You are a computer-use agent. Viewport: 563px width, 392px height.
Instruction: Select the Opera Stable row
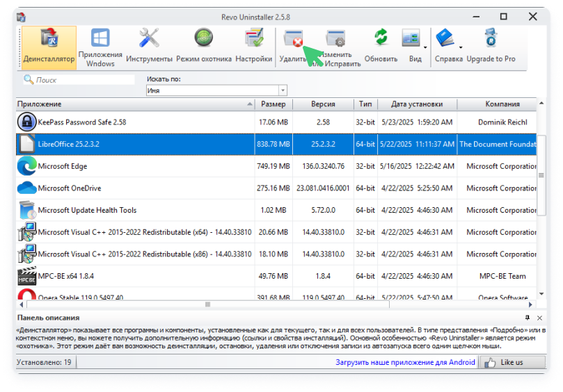276,294
